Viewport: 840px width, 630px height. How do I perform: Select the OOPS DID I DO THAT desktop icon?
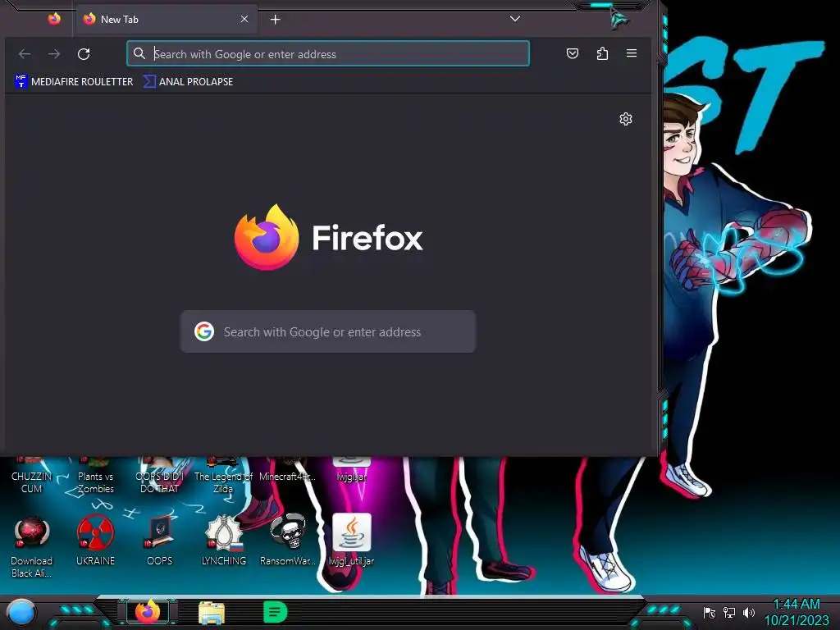159,477
